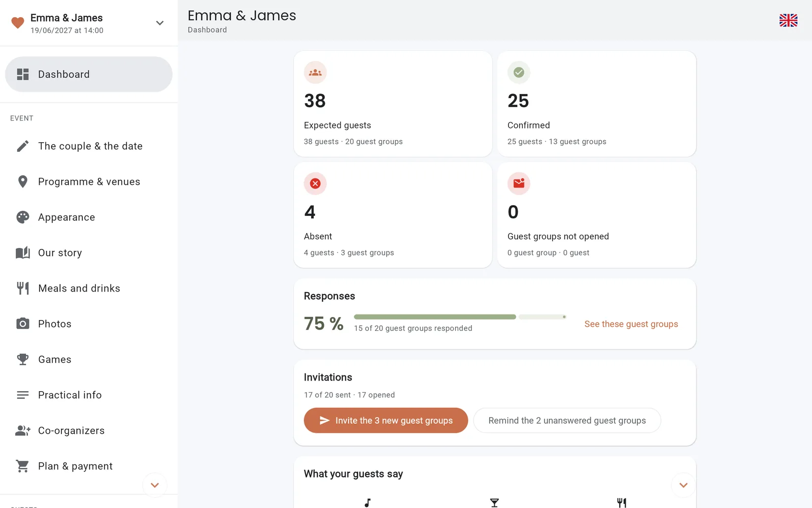Screen dimensions: 812x508
Task: Click the Co-organizers add-person icon
Action: point(23,431)
